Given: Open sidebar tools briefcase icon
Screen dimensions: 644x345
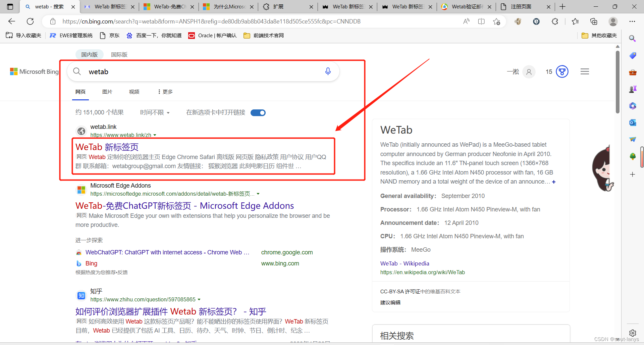Looking at the screenshot, I should click(633, 72).
